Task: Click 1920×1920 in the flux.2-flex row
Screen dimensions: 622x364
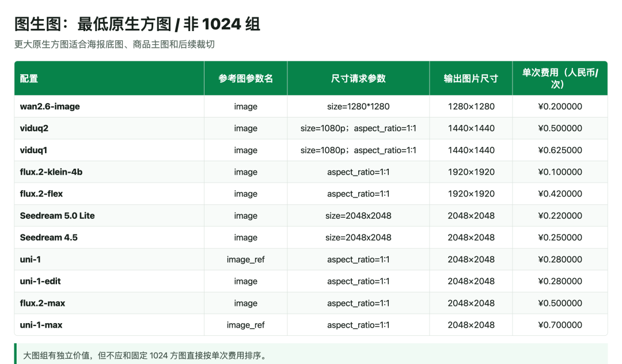Action: (x=471, y=194)
